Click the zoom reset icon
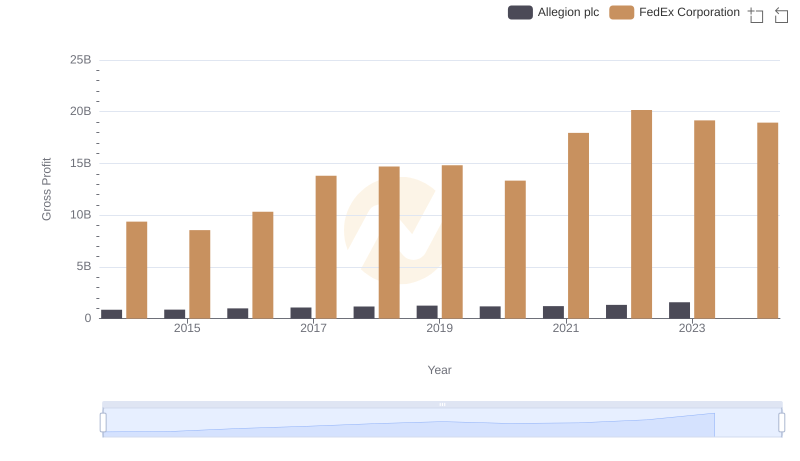The width and height of the screenshot is (800, 461). coord(781,15)
